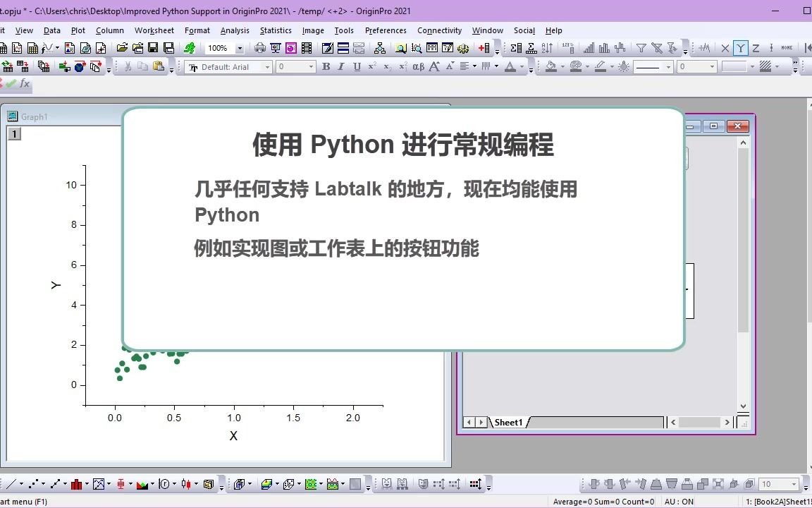The height and width of the screenshot is (508, 812).
Task: Open the zoom level 100% dropdown
Action: coord(240,48)
